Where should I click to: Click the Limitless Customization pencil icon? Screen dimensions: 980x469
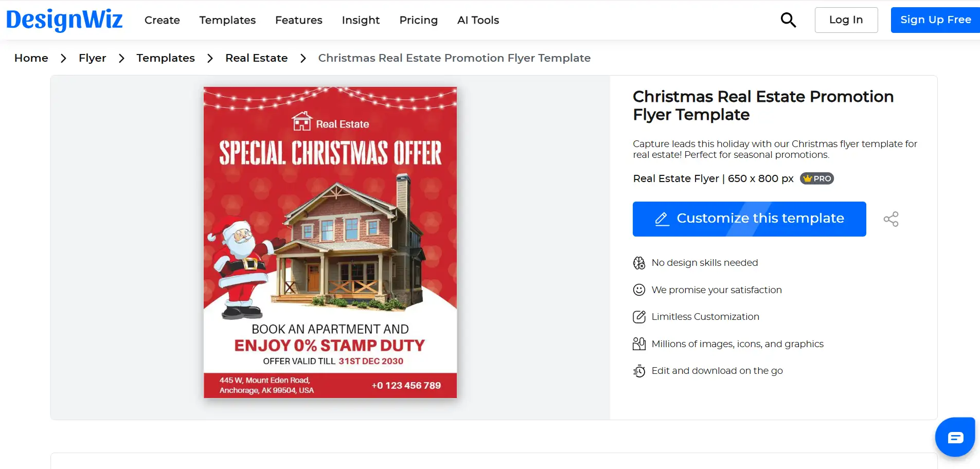tap(639, 317)
